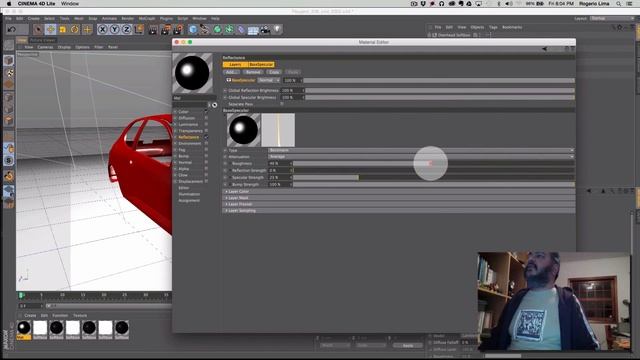640x360 pixels.
Task: Click Render to Picture Viewer icon
Action: point(165,29)
